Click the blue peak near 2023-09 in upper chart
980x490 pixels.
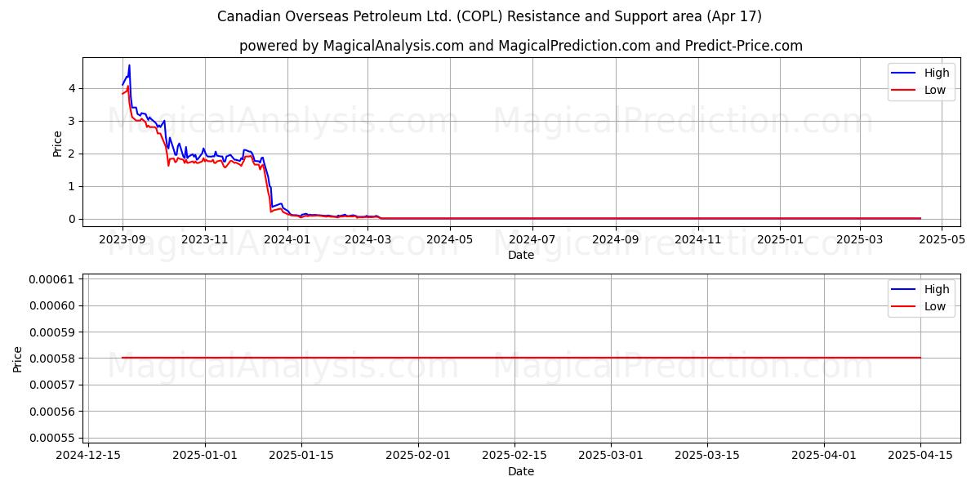[129, 66]
